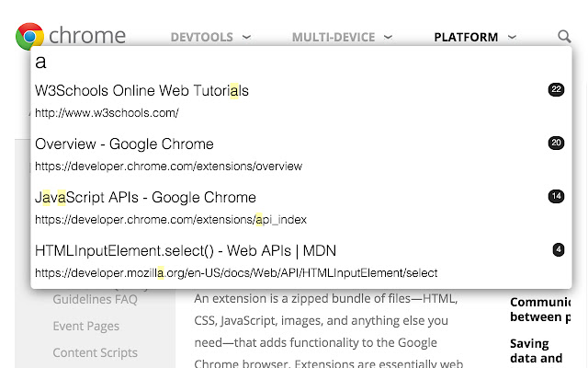Open the search magnifier icon
588x368 pixels.
[564, 37]
